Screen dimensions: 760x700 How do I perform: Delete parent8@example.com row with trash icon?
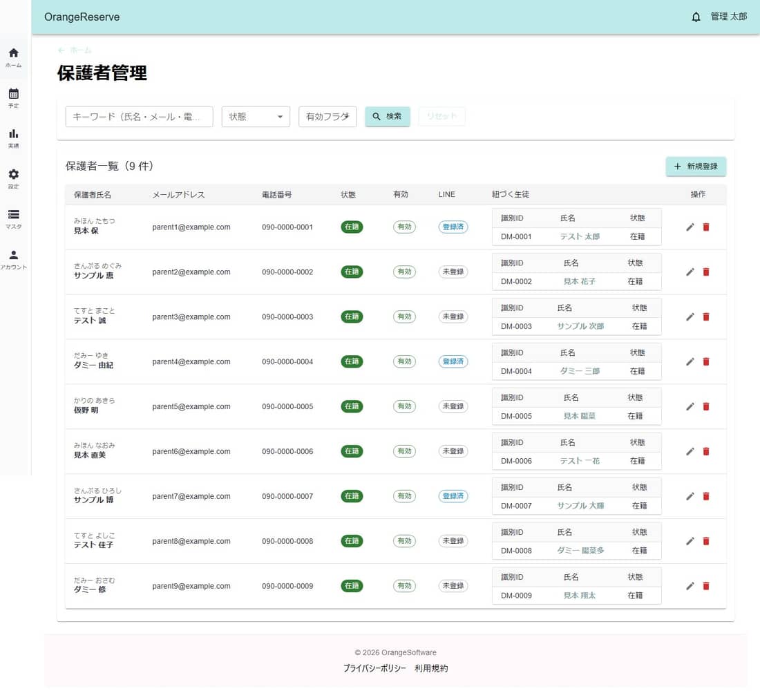(706, 541)
